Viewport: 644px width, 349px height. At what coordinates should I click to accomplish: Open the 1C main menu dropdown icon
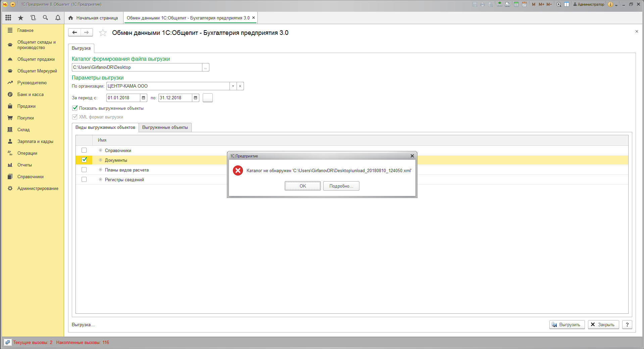coord(13,4)
